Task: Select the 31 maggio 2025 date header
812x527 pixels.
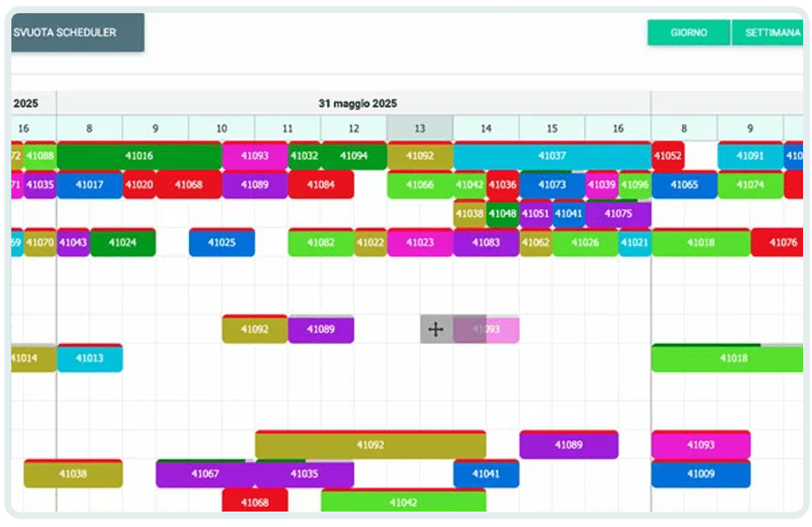Action: 357,104
